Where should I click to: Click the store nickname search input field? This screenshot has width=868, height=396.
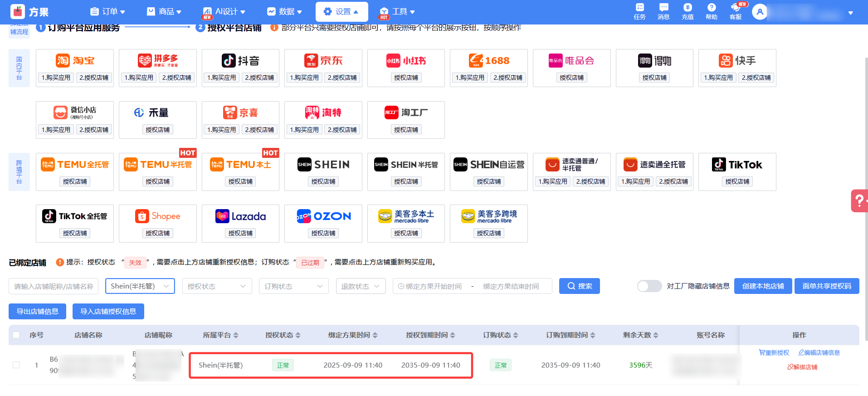54,286
